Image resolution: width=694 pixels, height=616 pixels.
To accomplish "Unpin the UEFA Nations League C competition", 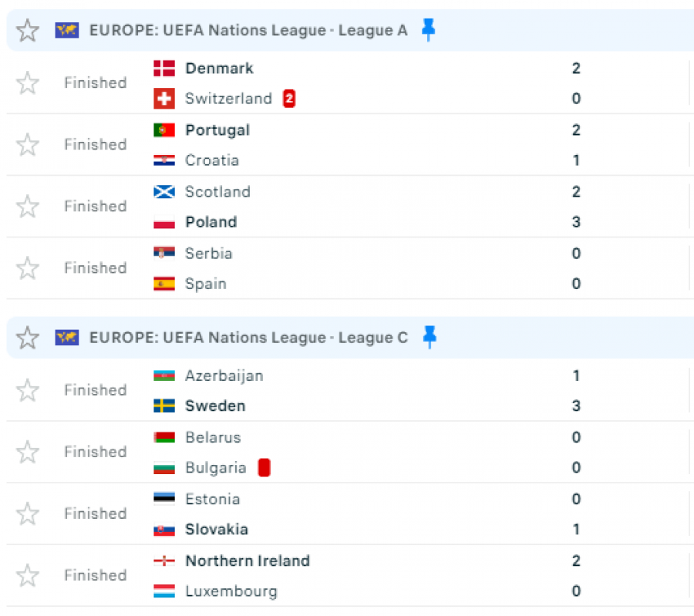I will click(430, 337).
